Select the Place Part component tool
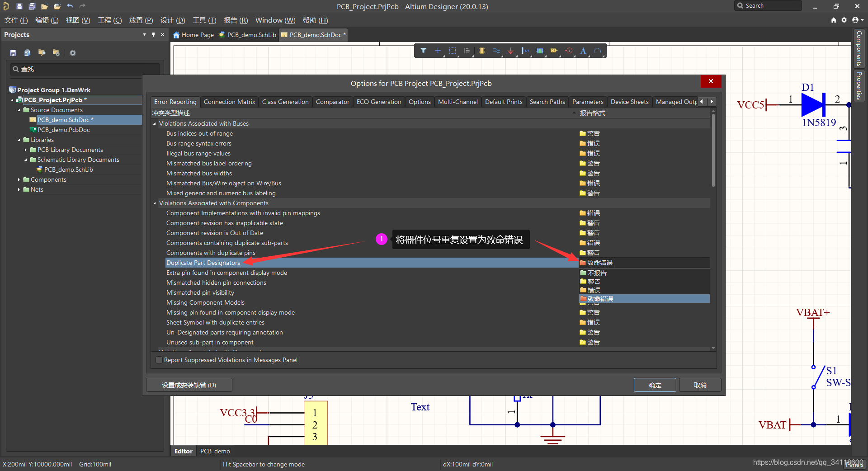This screenshot has width=868, height=471. [482, 51]
